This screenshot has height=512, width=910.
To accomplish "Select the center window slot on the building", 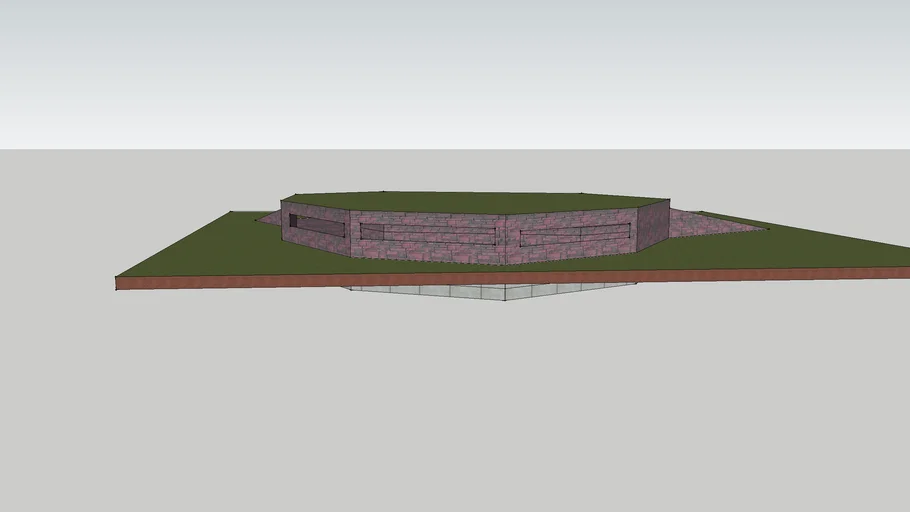I will coord(427,234).
